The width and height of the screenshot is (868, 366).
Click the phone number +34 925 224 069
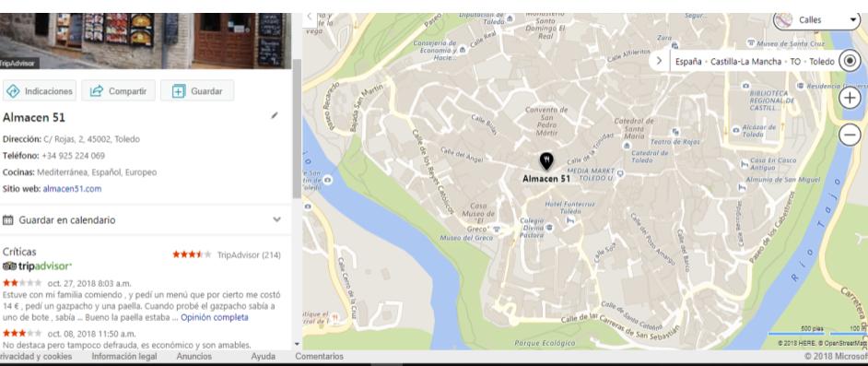coord(73,156)
